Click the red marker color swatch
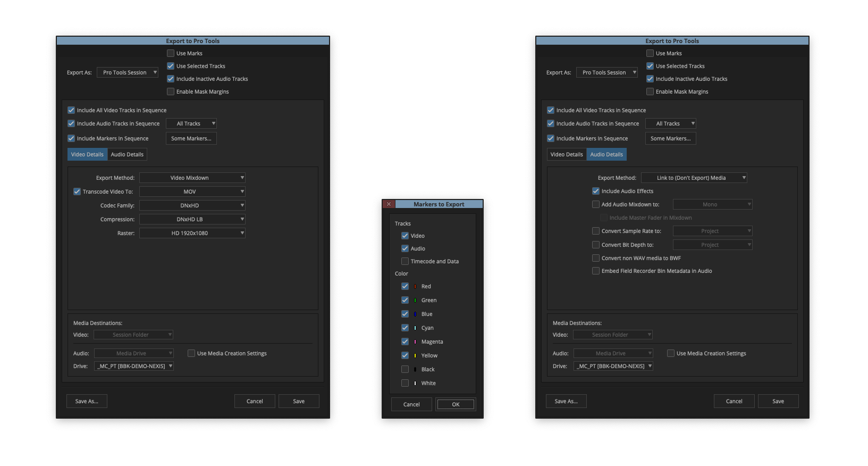The image size is (868, 466). (415, 287)
